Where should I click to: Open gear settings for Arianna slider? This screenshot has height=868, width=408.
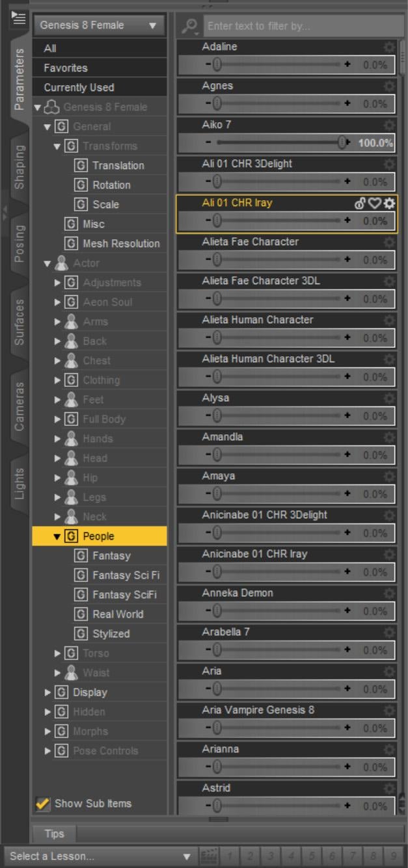tap(389, 750)
